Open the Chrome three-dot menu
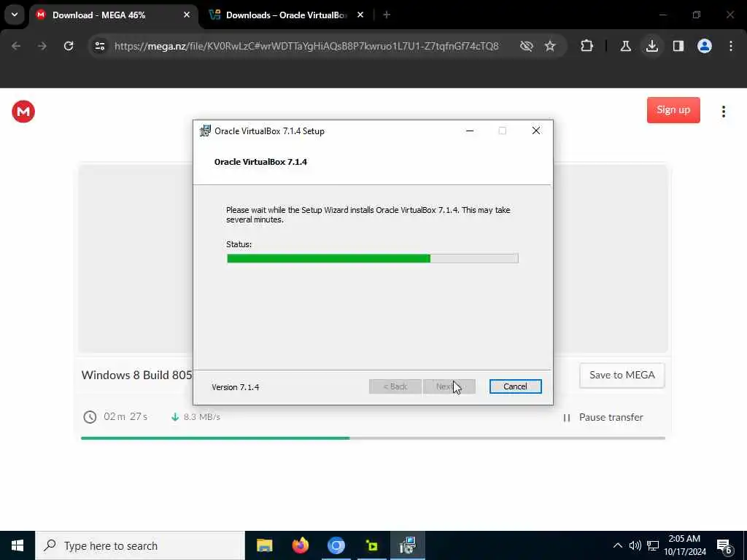747x560 pixels. [731, 46]
